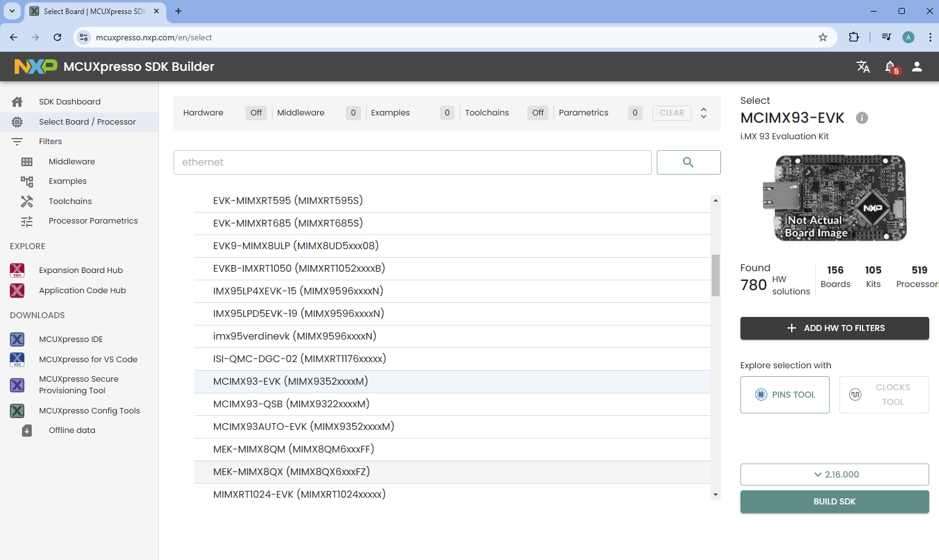Click the MCUXpresso IDE download icon

click(17, 339)
